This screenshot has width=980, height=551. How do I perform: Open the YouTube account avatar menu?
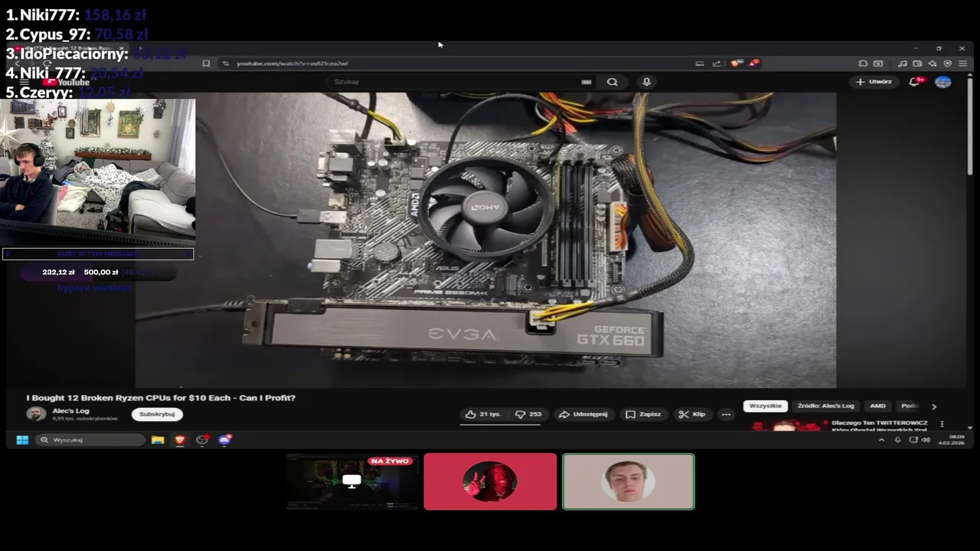pos(943,82)
